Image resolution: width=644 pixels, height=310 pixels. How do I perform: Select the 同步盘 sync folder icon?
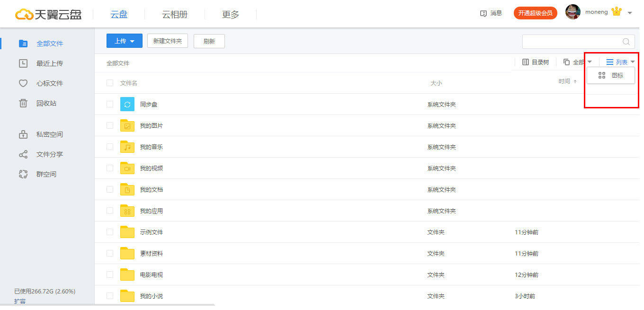click(127, 104)
